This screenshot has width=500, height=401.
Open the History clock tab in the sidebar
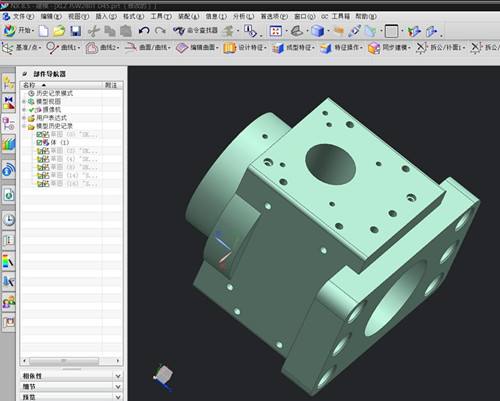pyautogui.click(x=9, y=220)
